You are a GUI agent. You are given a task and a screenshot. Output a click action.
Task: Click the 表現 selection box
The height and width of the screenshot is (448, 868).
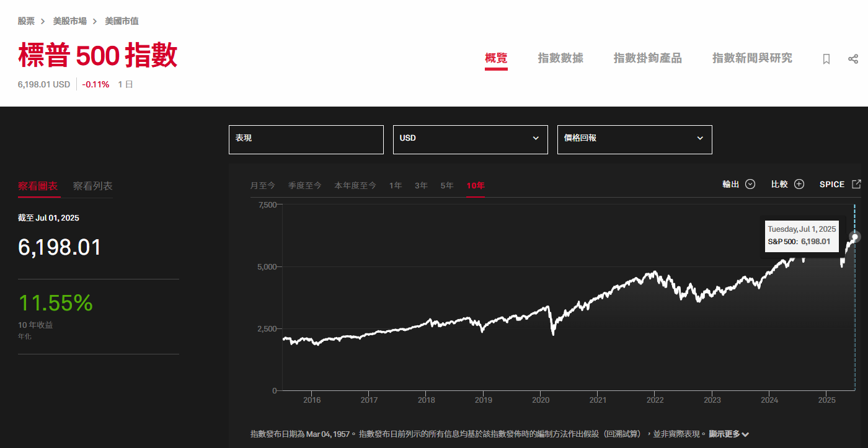tap(306, 139)
